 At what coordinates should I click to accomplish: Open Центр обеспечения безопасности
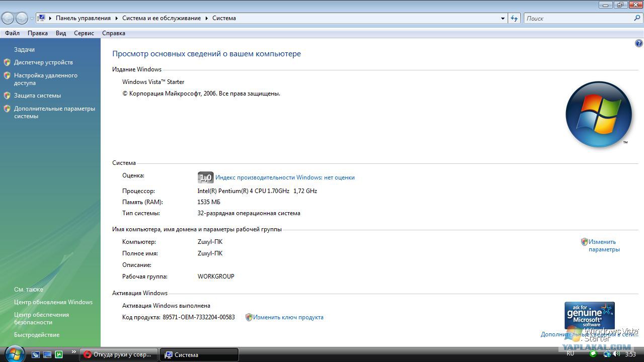click(41, 318)
